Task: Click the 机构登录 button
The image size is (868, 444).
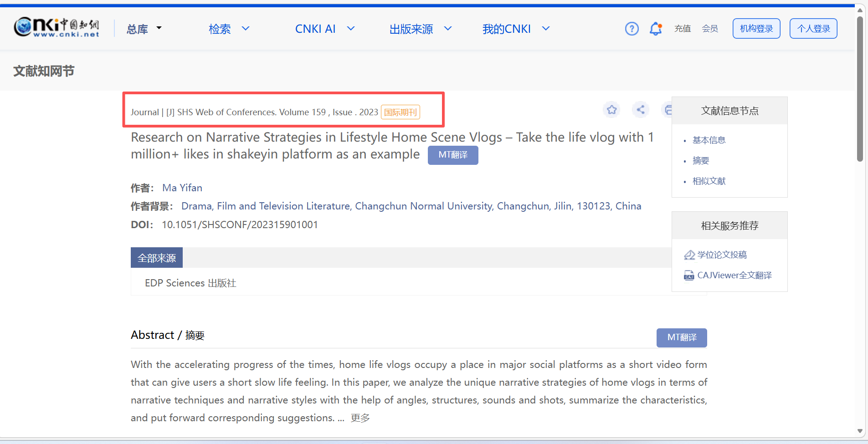Action: tap(756, 29)
